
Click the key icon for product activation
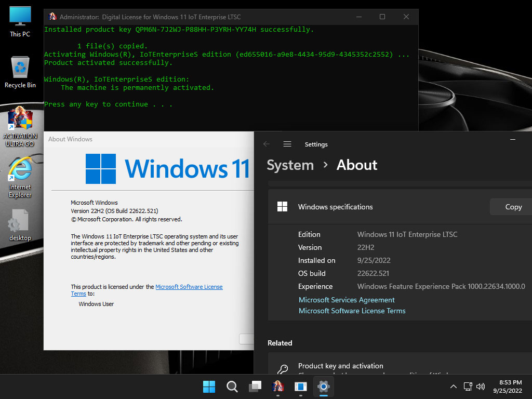(x=282, y=369)
